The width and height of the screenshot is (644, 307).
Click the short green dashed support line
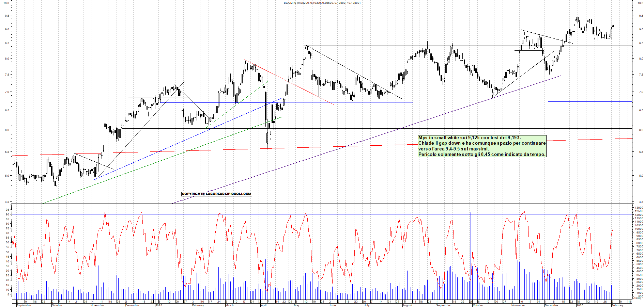click(27, 184)
